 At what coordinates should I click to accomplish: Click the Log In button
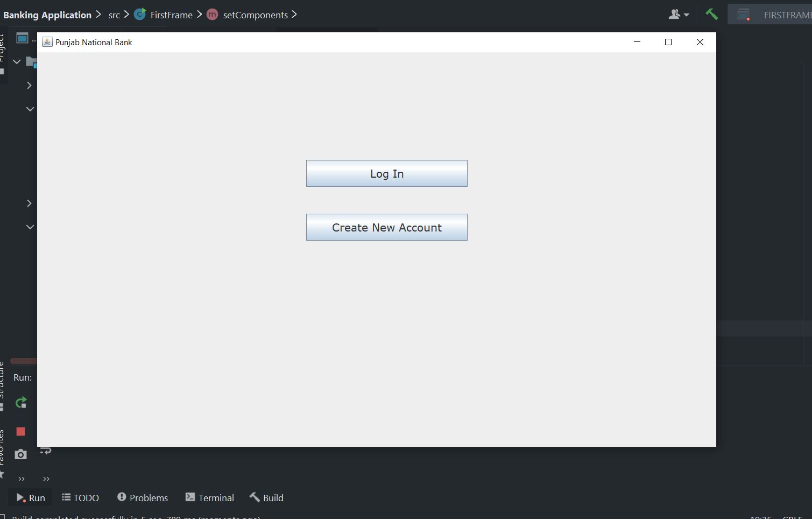coord(386,173)
